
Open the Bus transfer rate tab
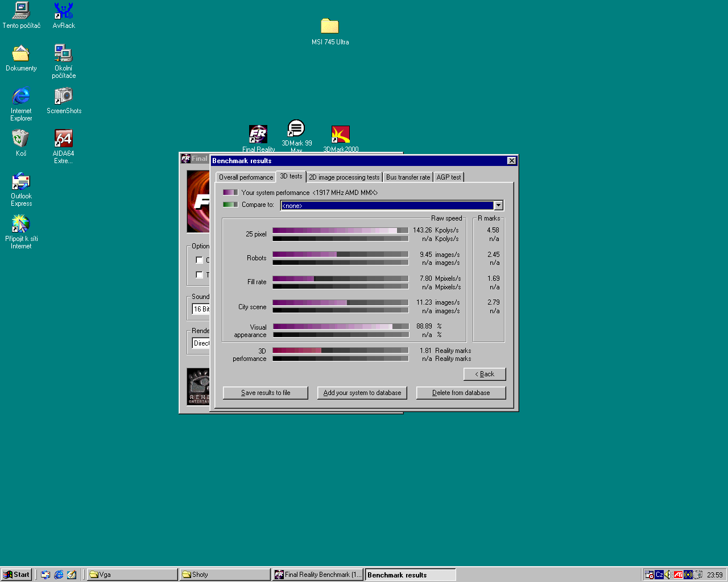[x=408, y=177]
